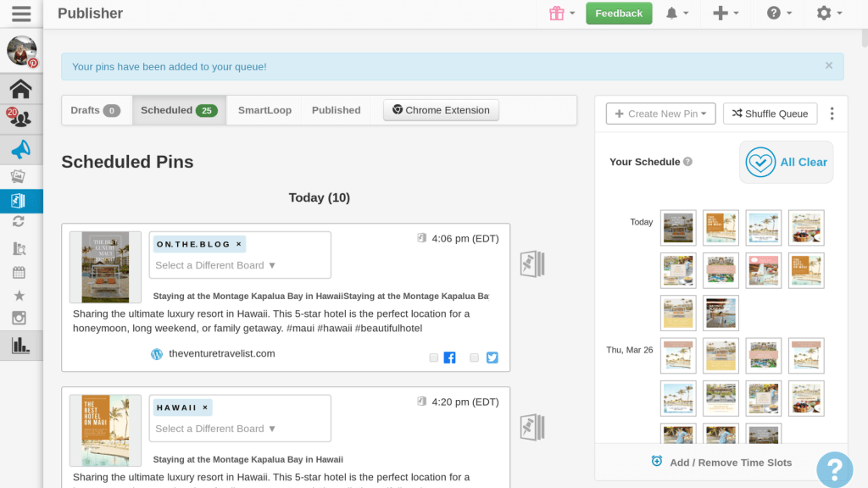Click the Shuffle Queue button
The image size is (868, 488).
pos(770,114)
